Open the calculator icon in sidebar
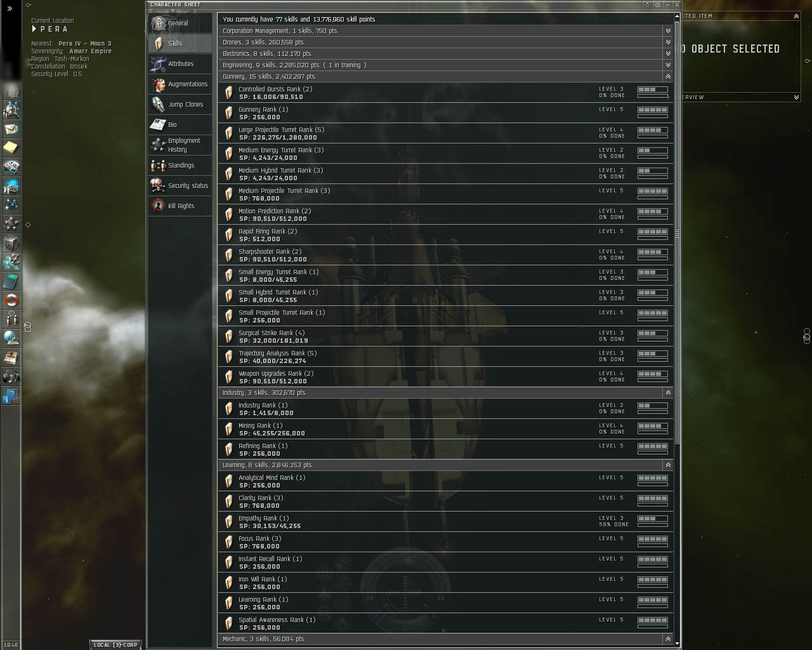Screen dimensions: 812x650 tap(11, 281)
